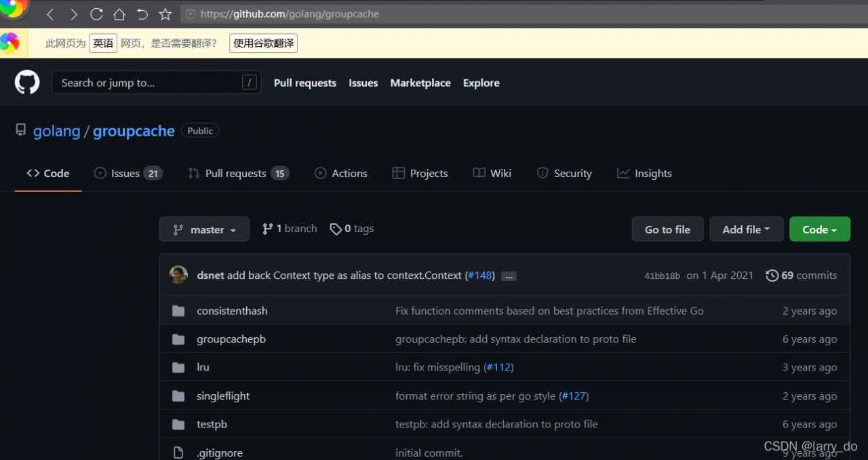Click the folder icon for testpb
The height and width of the screenshot is (460, 868).
pos(178,424)
